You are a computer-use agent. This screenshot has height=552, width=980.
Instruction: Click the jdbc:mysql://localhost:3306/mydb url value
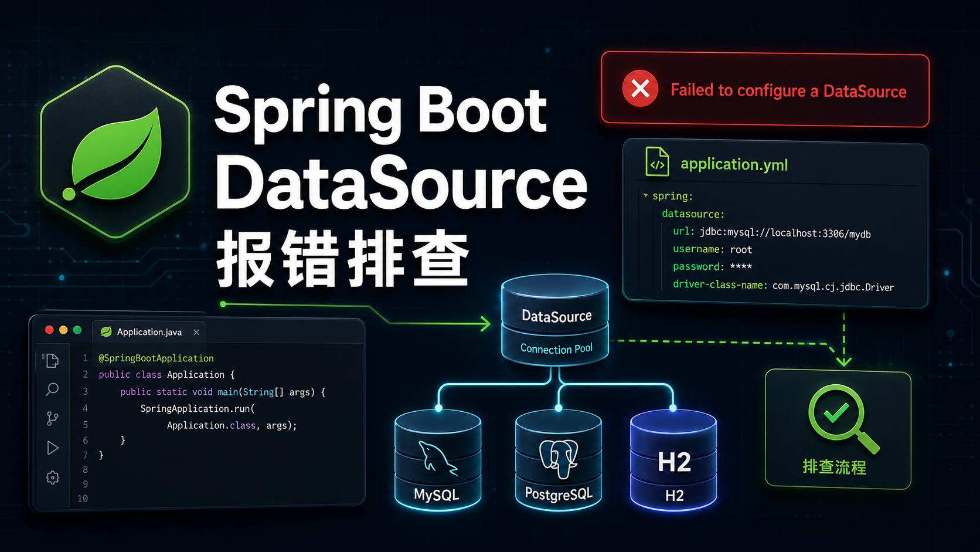[x=785, y=233]
